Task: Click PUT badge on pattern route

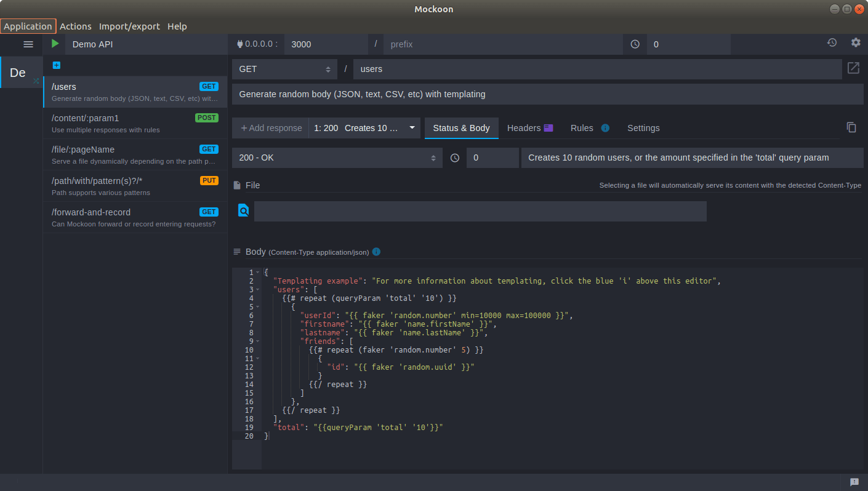Action: click(x=209, y=181)
